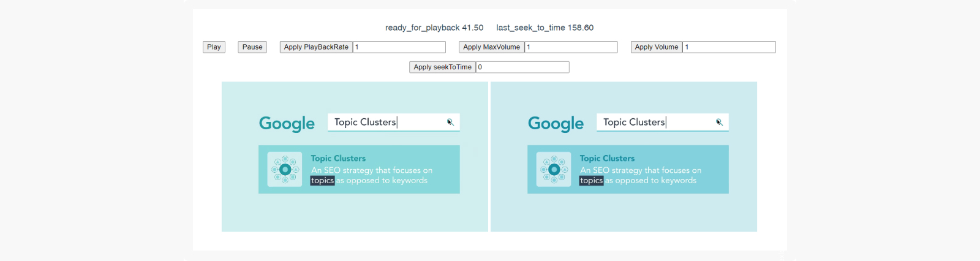Click the cluster icon in left video
Viewport: 980px width, 261px height.
(x=285, y=169)
